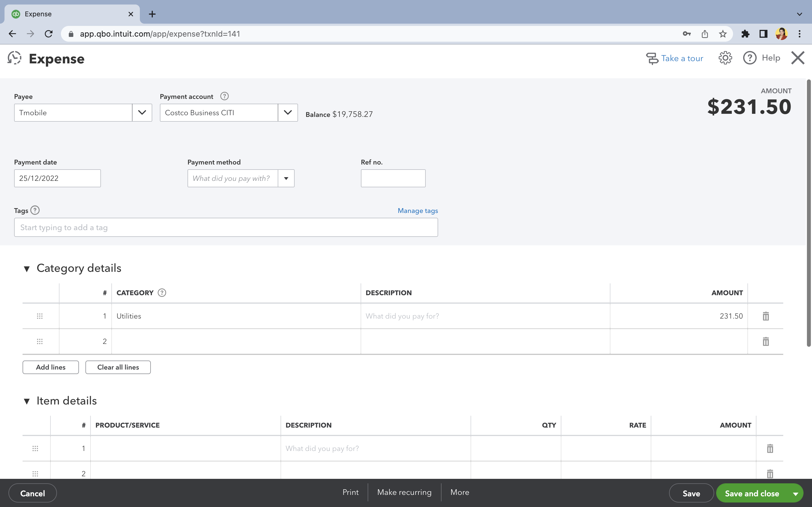Bookmark this page with star icon

click(723, 34)
